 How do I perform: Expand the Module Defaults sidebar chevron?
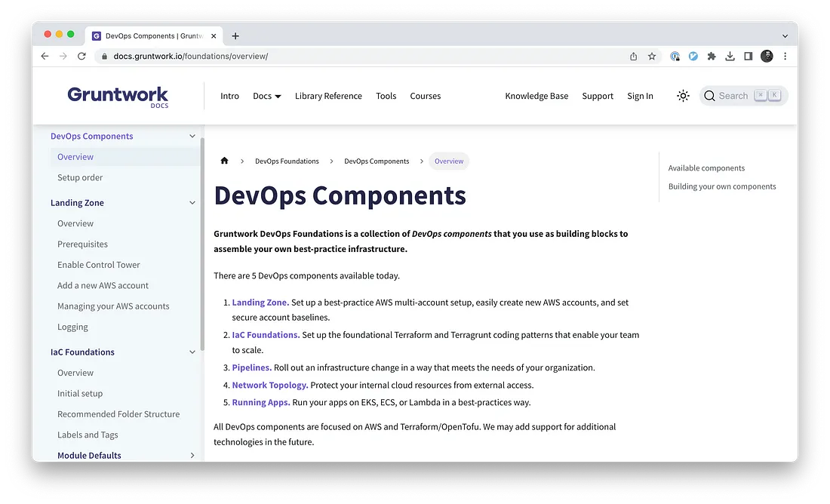(192, 455)
